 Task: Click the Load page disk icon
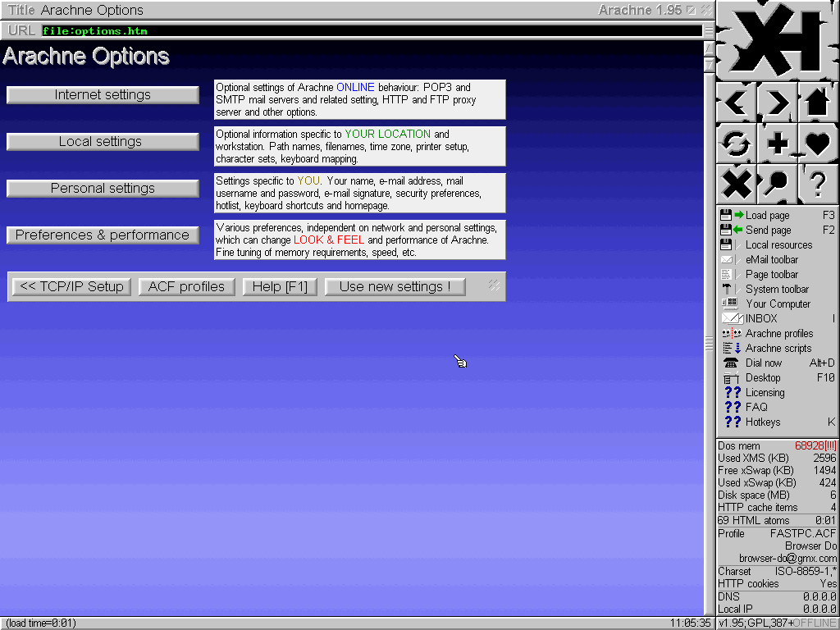pos(732,216)
